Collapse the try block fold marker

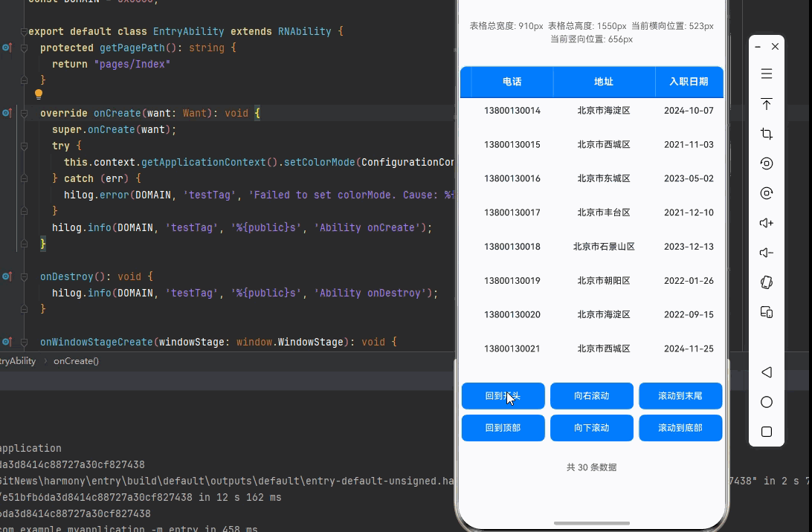tap(24, 146)
